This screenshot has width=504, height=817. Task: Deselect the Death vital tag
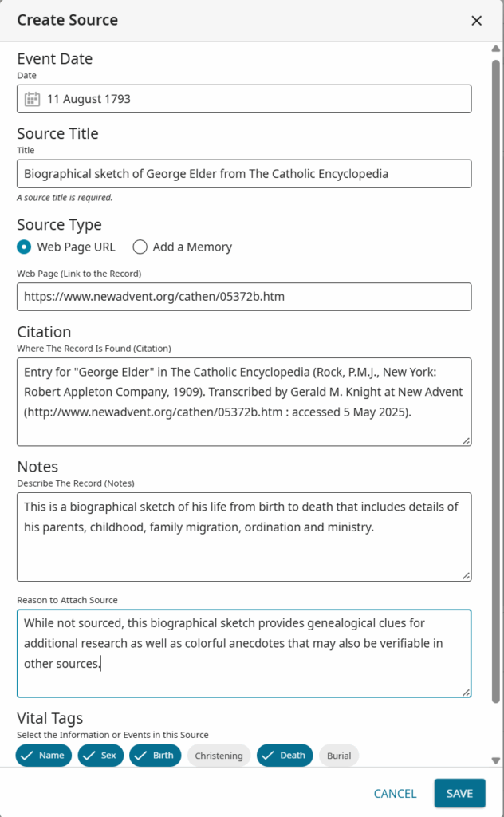[285, 756]
